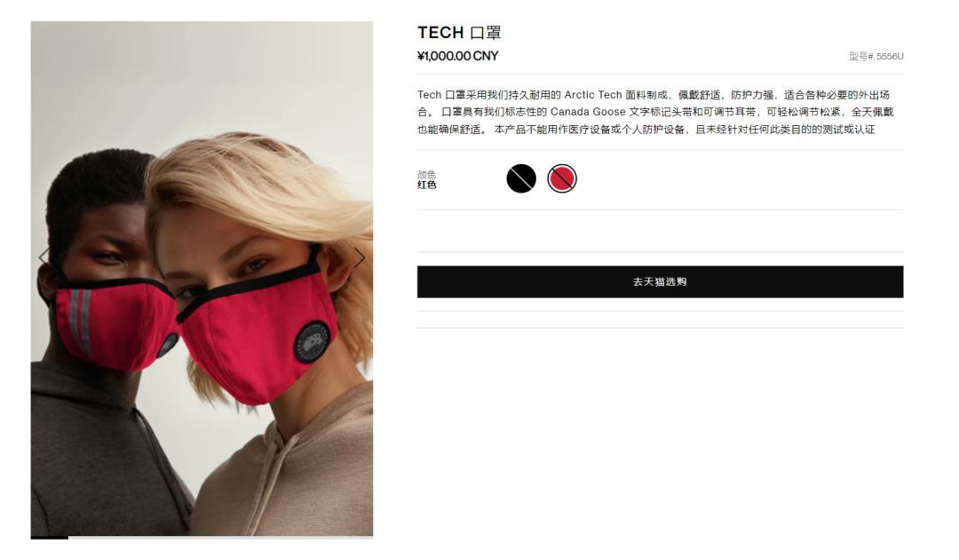
Task: Click the selected color name 红色
Action: tap(426, 185)
